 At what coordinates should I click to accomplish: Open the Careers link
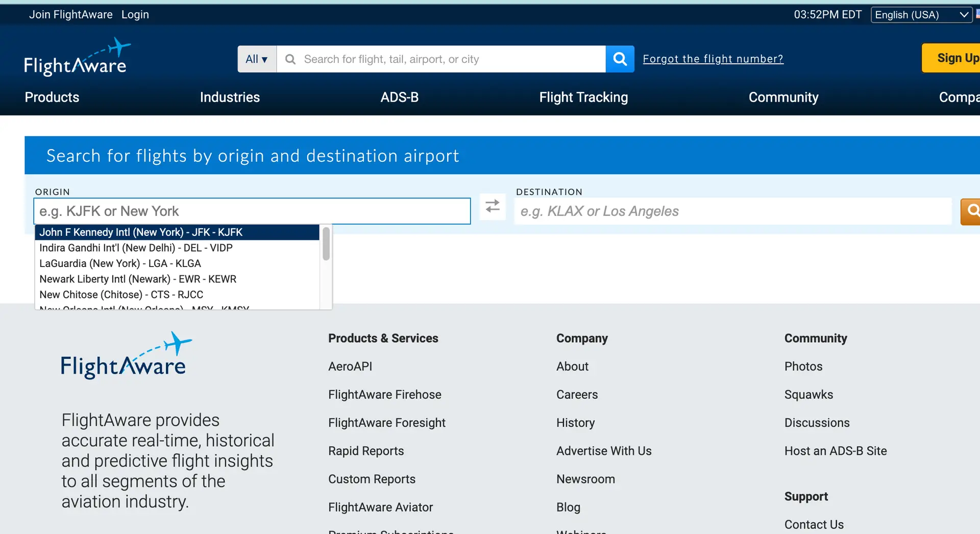point(577,395)
